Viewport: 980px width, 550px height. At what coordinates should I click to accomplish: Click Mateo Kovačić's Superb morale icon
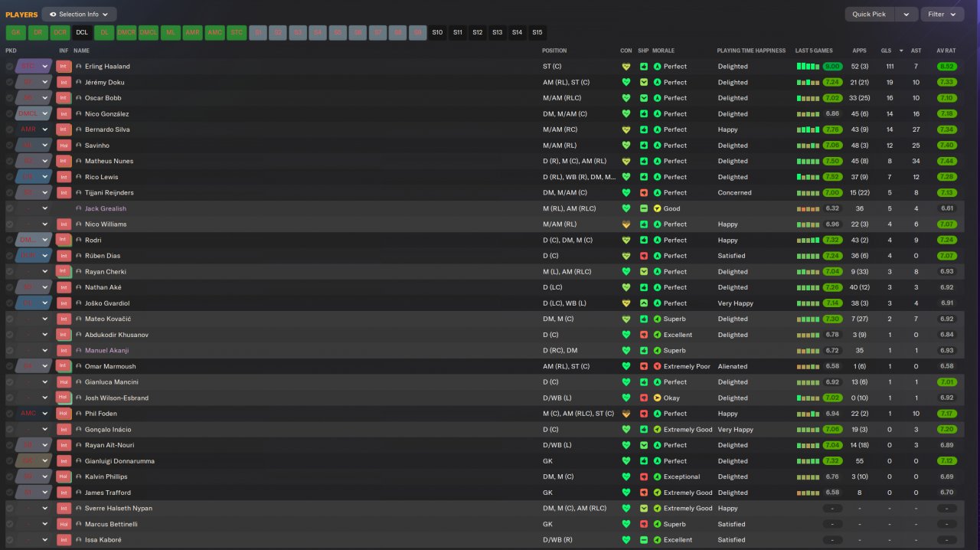[x=657, y=319]
